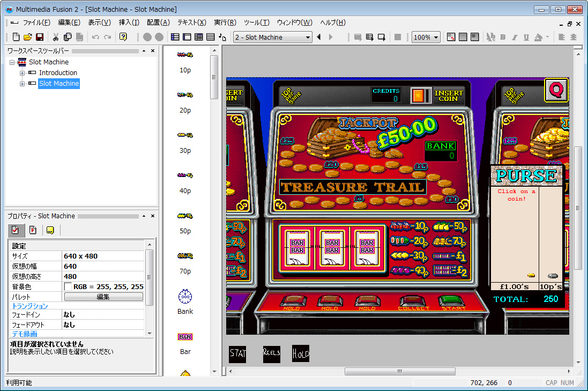Image resolution: width=588 pixels, height=391 pixels.
Task: Click the パレット 編集 button
Action: [103, 297]
